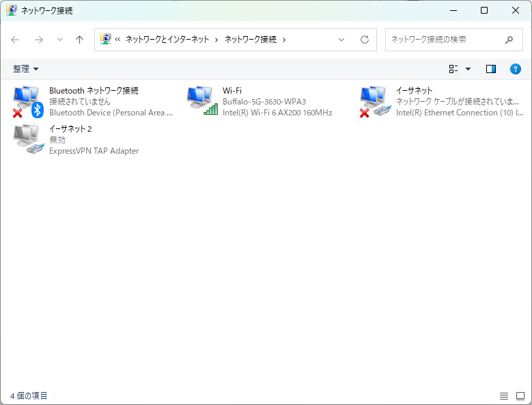This screenshot has height=405, width=532.
Task: Click the refresh icon in address bar
Action: point(365,40)
